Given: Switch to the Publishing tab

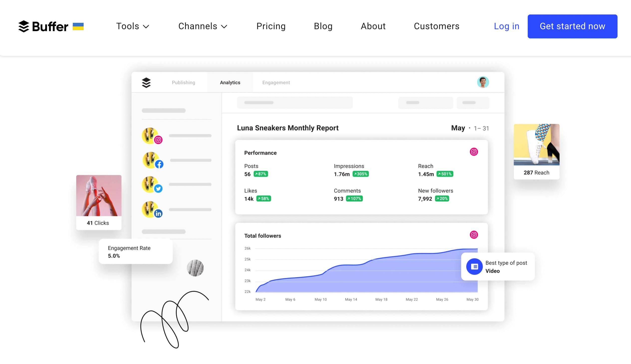Looking at the screenshot, I should 183,82.
